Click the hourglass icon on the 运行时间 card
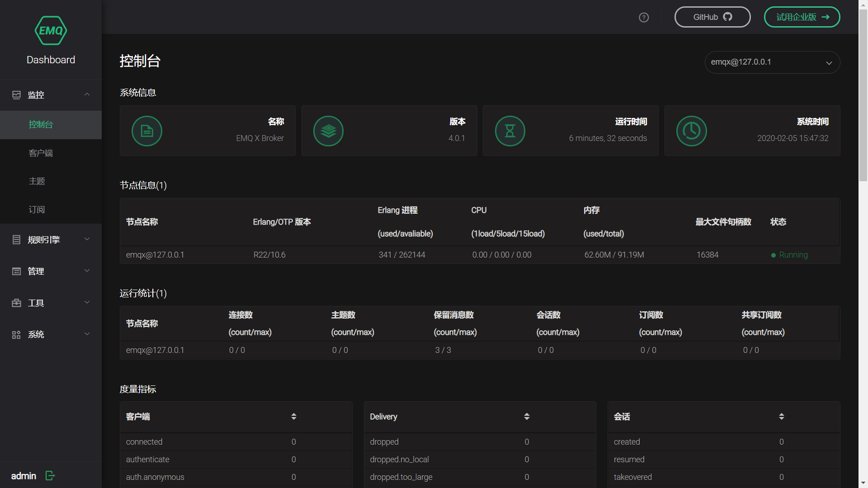The height and width of the screenshot is (488, 868). [510, 131]
